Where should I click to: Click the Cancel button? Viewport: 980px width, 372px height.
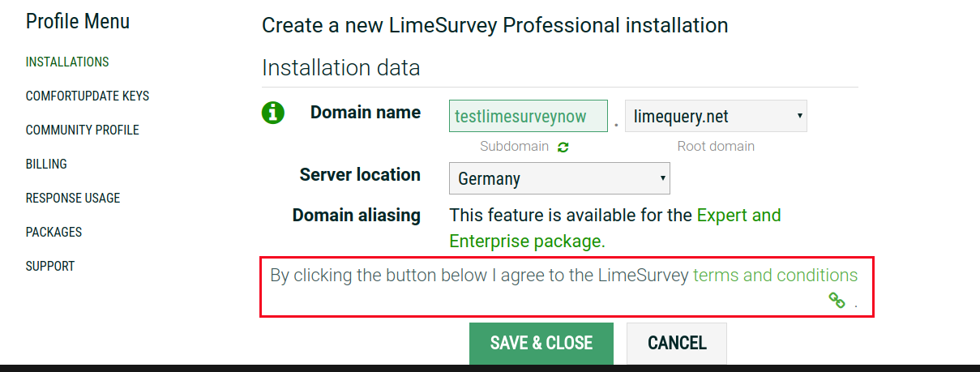tap(677, 343)
